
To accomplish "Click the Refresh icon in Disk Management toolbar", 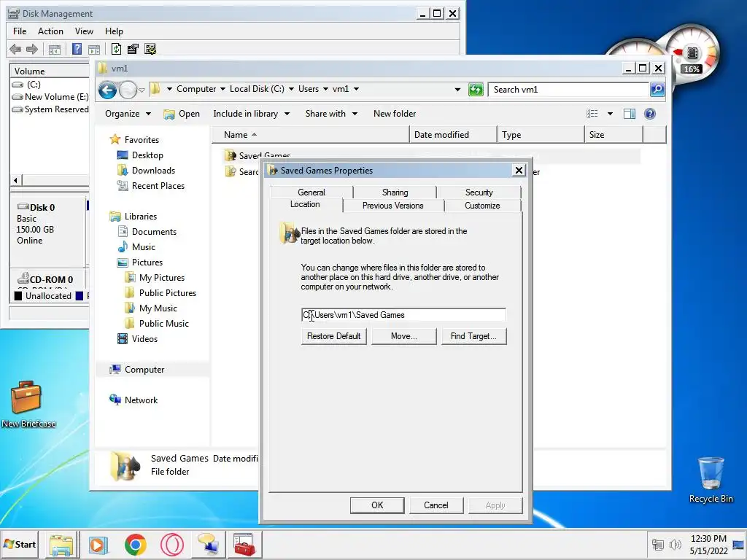I will pyautogui.click(x=116, y=49).
